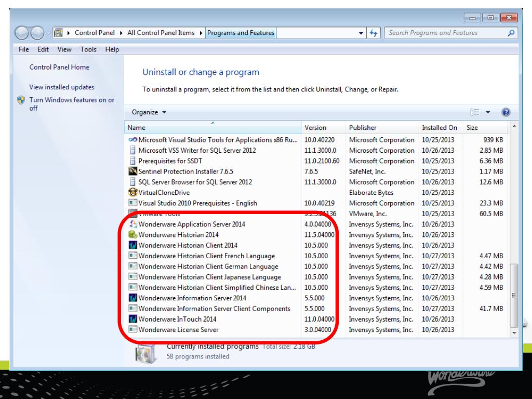
Task: Expand the view options dropdown arrow
Action: pos(488,112)
